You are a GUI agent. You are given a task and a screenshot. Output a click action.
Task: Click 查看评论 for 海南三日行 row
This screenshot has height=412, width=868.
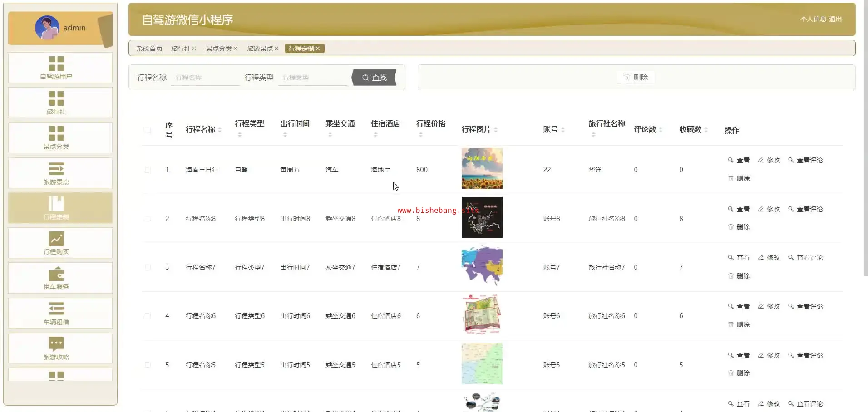pyautogui.click(x=806, y=160)
